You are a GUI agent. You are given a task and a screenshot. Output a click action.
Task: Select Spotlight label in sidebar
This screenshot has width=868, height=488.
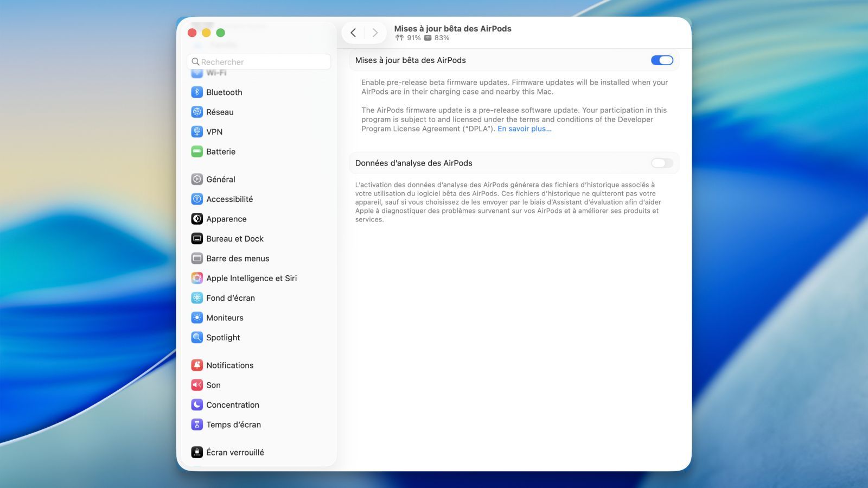(x=223, y=338)
